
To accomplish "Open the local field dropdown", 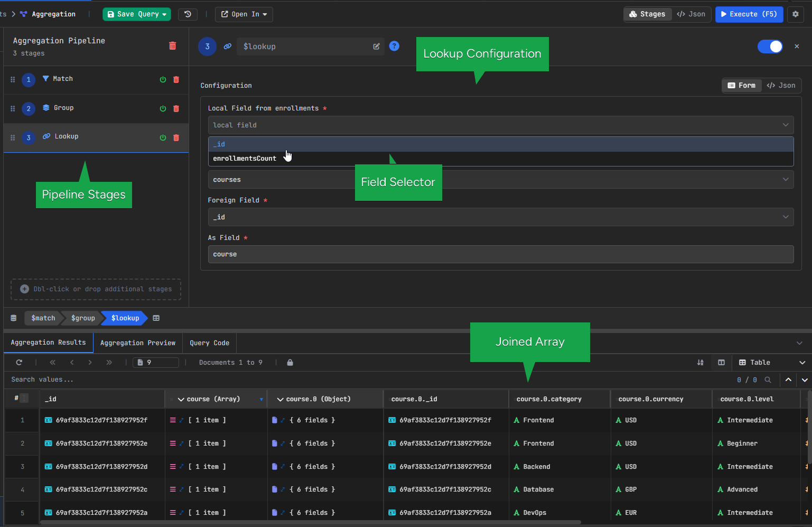I will tap(501, 125).
